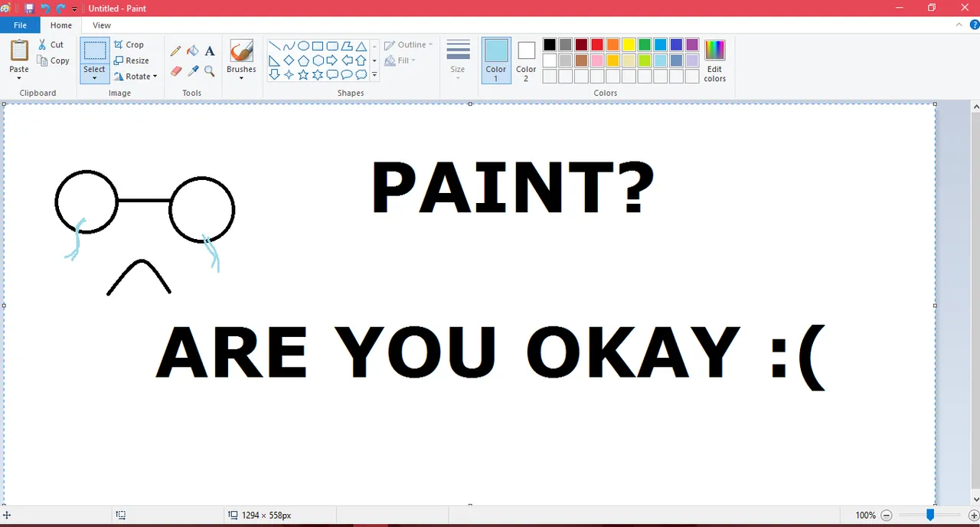Pick the Oval callout shape
The width and height of the screenshot is (980, 527).
pos(347,75)
